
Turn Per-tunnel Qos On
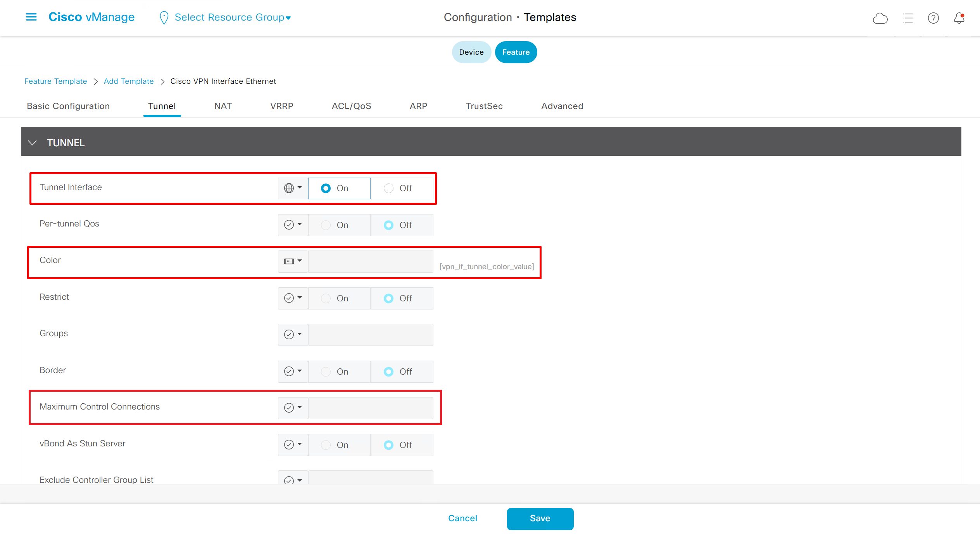coord(326,225)
